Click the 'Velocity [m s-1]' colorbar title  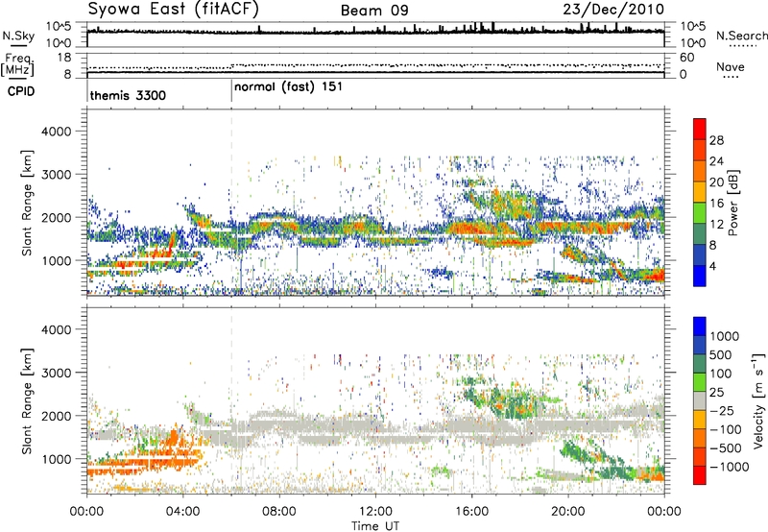pos(758,400)
